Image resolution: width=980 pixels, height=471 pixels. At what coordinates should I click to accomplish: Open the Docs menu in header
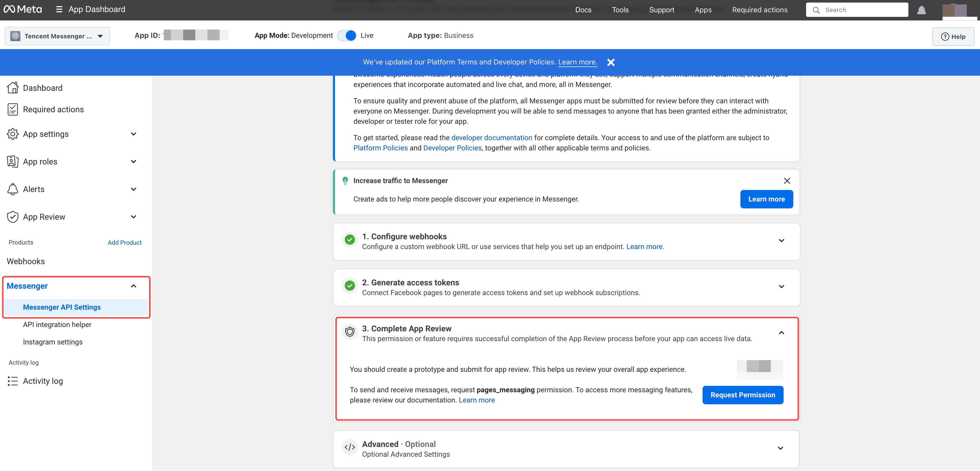[x=583, y=10]
